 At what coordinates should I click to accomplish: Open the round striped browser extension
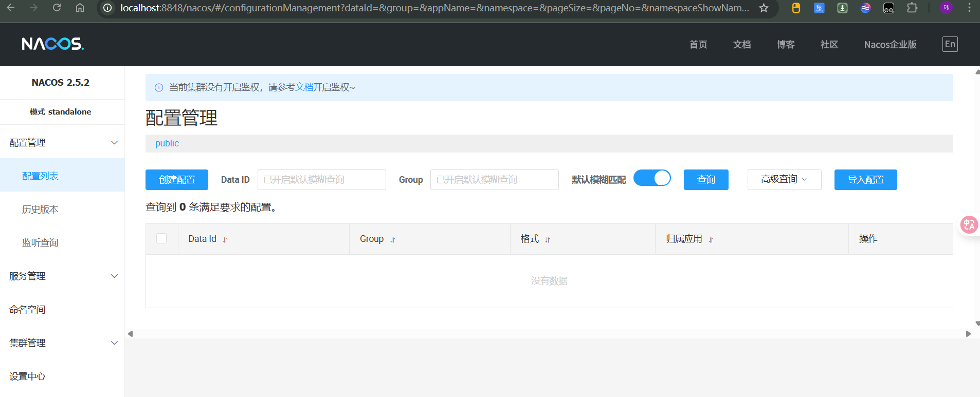[x=865, y=8]
